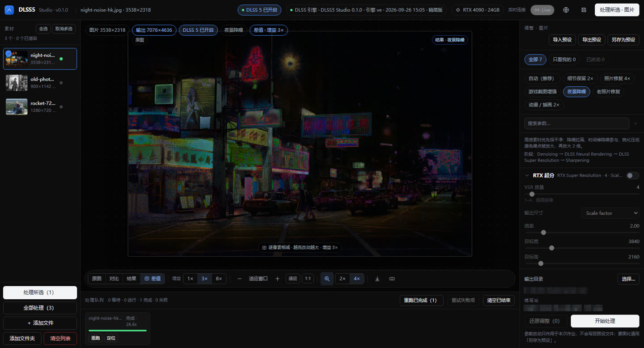The image size is (644, 348).
Task: Click the download arrow icon in the viewer toolbar
Action: click(377, 279)
